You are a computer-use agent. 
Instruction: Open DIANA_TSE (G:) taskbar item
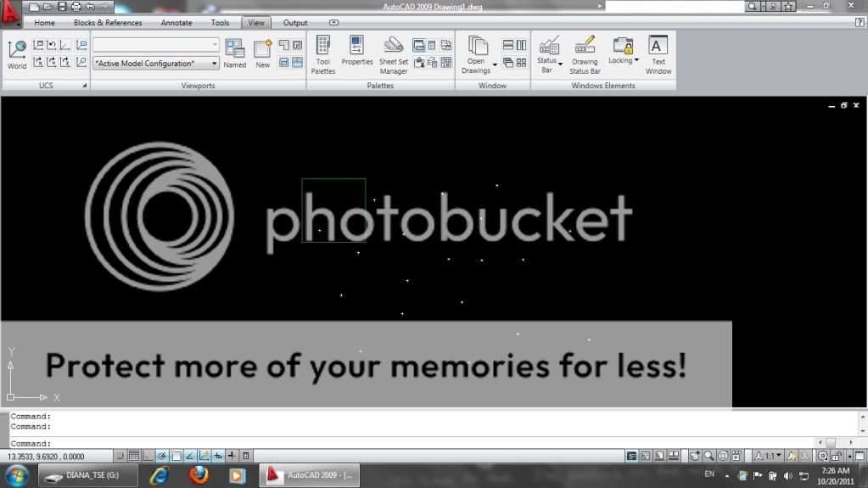pos(87,475)
